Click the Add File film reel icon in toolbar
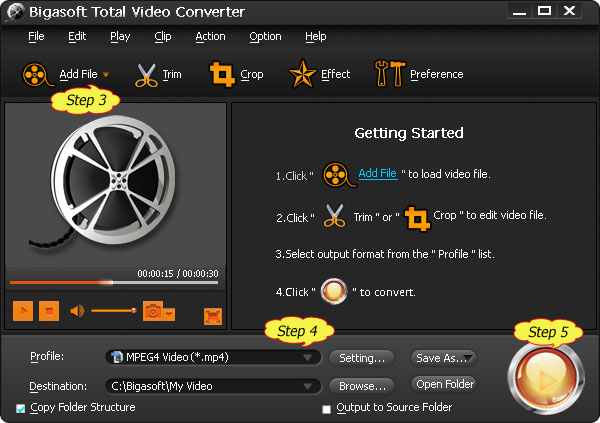 (x=38, y=75)
